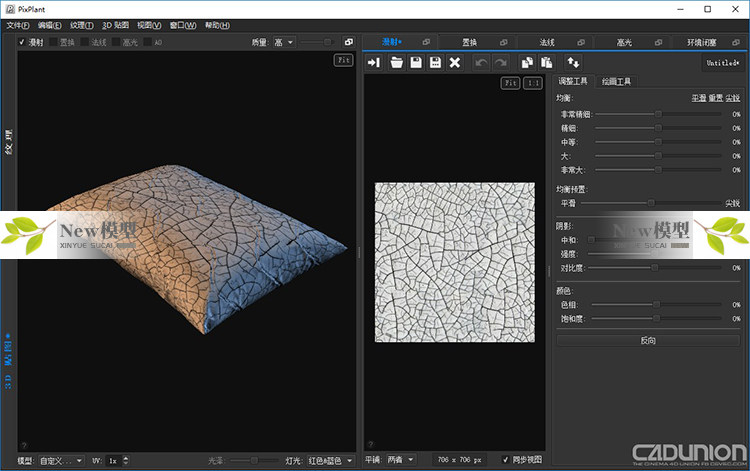Click the cracked texture thumbnail
This screenshot has width=750, height=471.
(x=454, y=262)
